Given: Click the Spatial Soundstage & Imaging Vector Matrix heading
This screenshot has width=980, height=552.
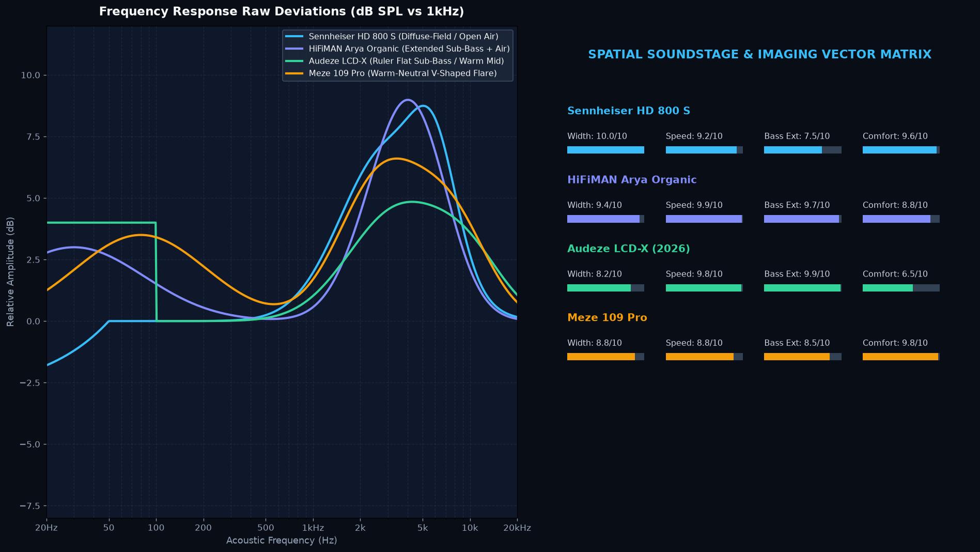Looking at the screenshot, I should click(x=759, y=54).
